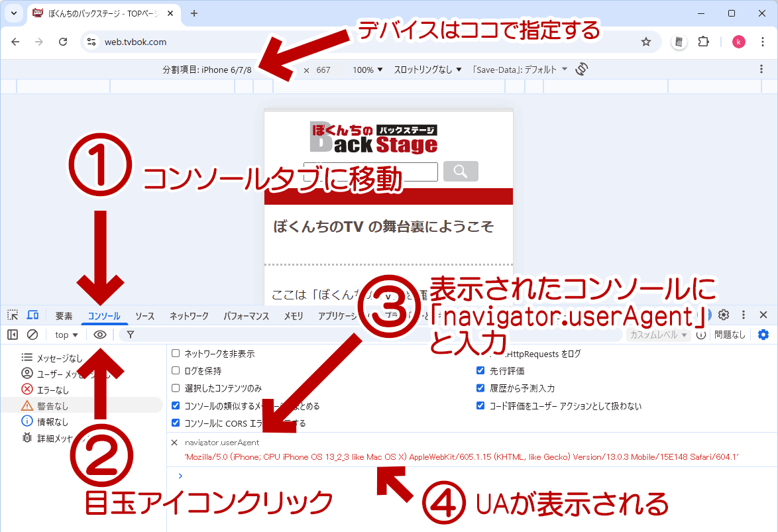778x532 pixels.
Task: Open the console settings gear icon
Action: pos(763,335)
